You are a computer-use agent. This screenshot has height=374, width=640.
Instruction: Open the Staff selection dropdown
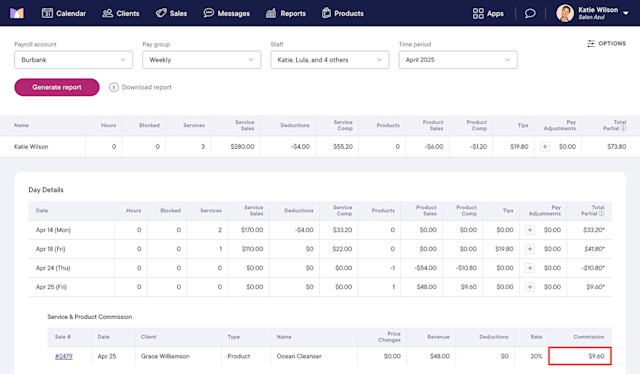330,60
